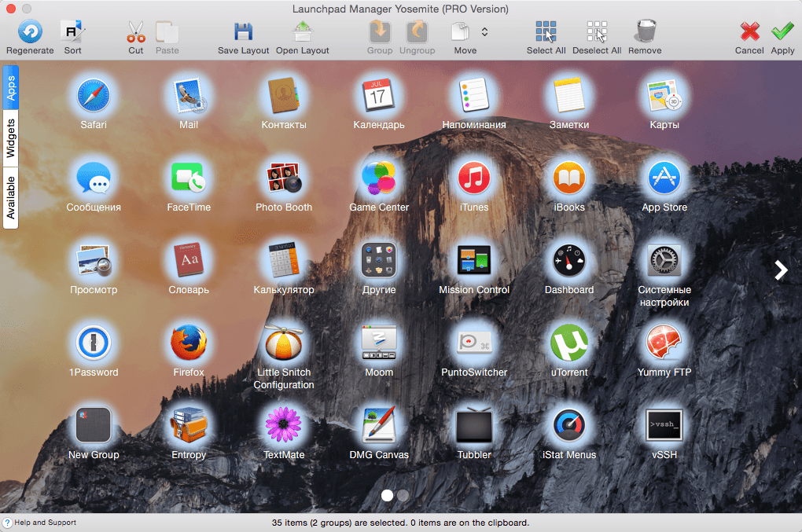Go to next page arrow
The width and height of the screenshot is (802, 532).
coord(781,270)
